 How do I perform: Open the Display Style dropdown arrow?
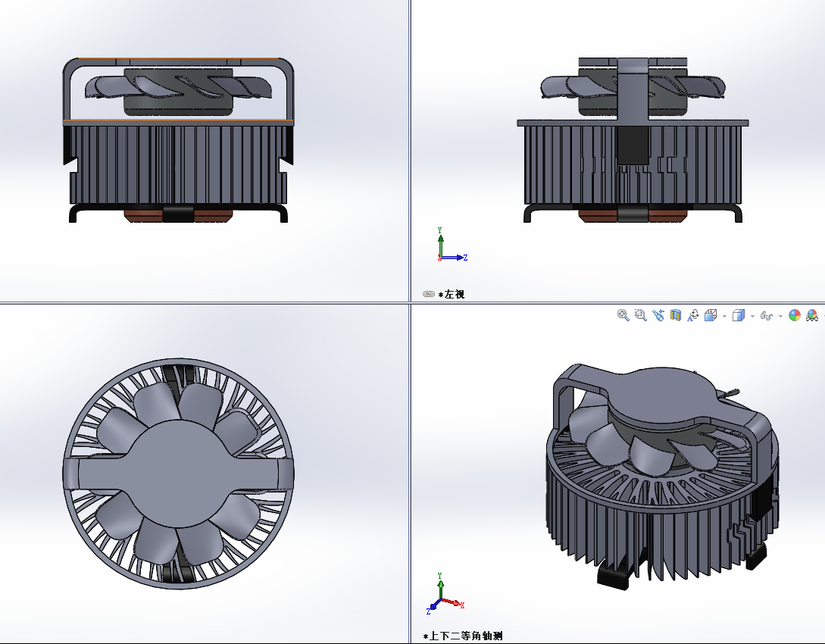point(752,316)
